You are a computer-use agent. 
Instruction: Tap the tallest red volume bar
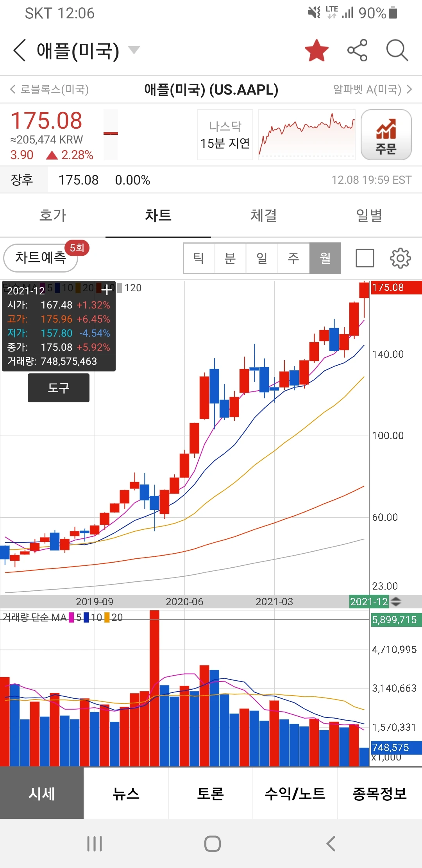pyautogui.click(x=154, y=688)
